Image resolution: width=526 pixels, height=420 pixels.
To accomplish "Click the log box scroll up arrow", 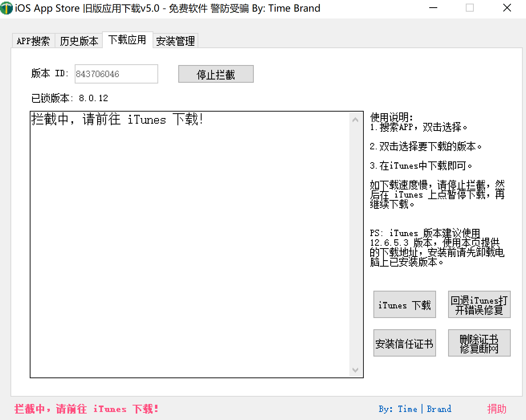I will [x=355, y=120].
